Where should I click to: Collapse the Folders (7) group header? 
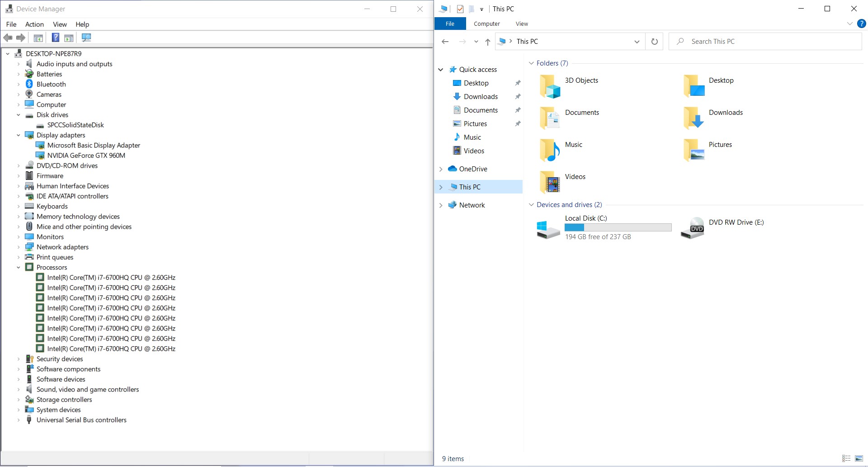tap(532, 63)
